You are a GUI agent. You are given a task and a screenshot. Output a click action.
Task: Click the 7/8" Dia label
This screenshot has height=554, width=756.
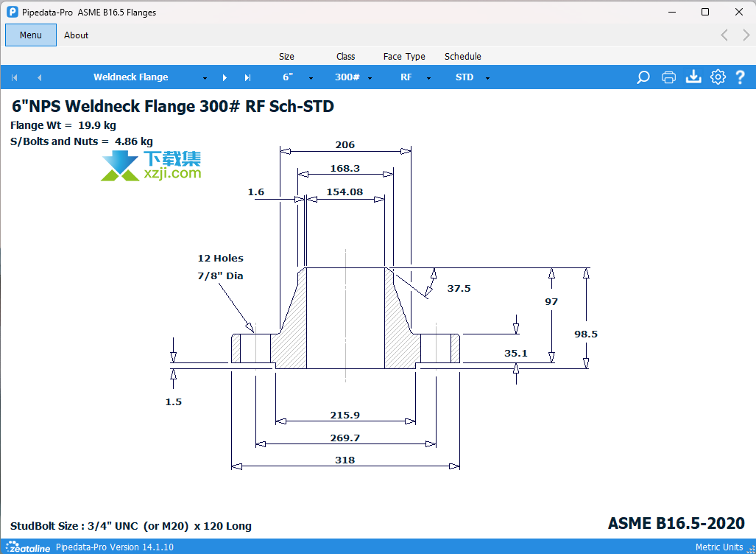click(221, 276)
